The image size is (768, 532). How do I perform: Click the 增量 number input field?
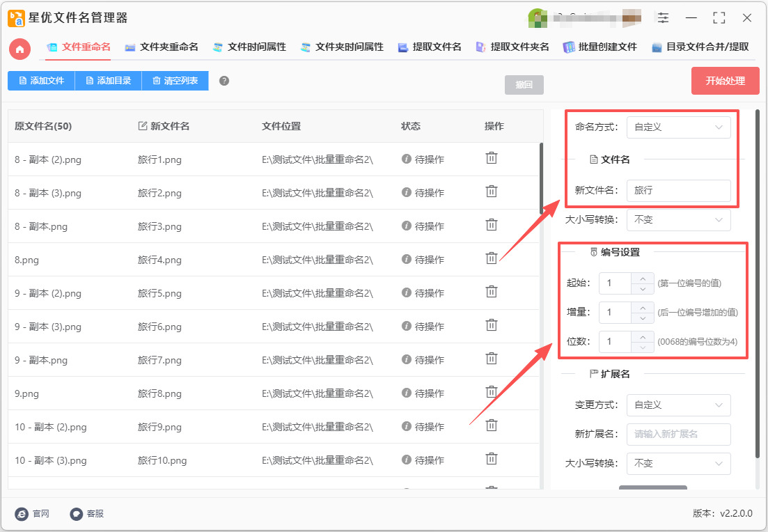(616, 313)
